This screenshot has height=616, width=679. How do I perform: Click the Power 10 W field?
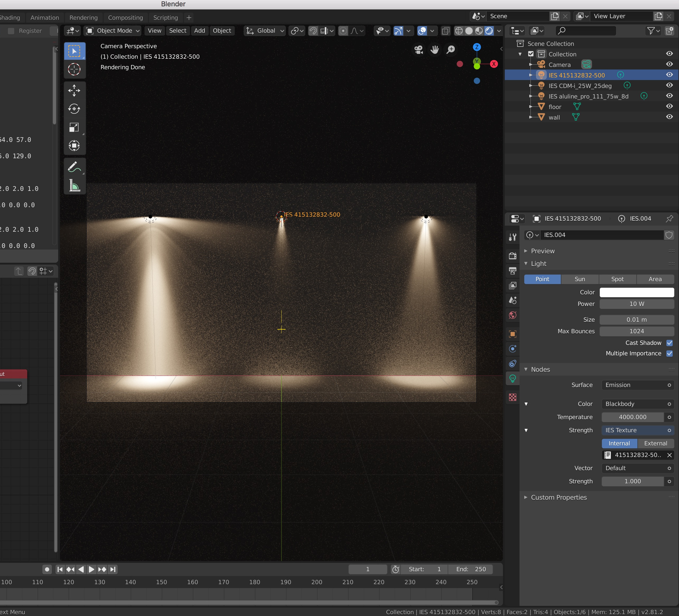637,304
